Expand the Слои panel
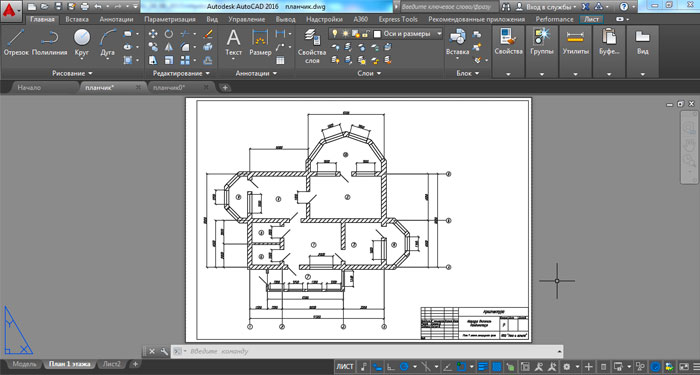Screen dimensions: 700x375 (x=369, y=73)
